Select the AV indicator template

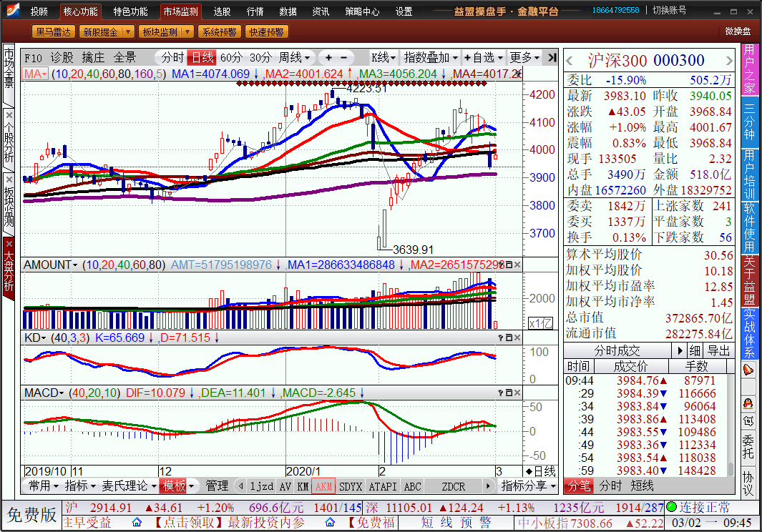285,486
